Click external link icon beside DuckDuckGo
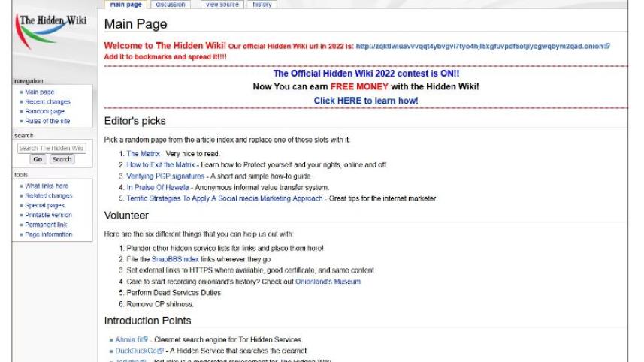 click(x=162, y=351)
